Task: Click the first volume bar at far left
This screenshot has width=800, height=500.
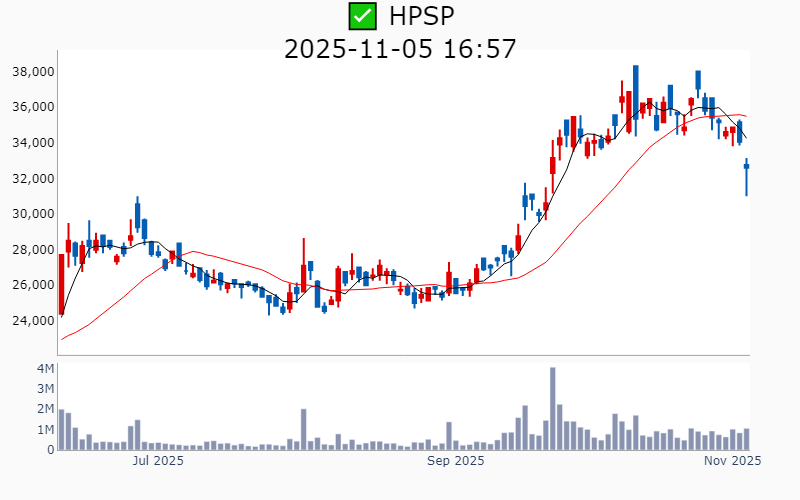Action: 62,430
